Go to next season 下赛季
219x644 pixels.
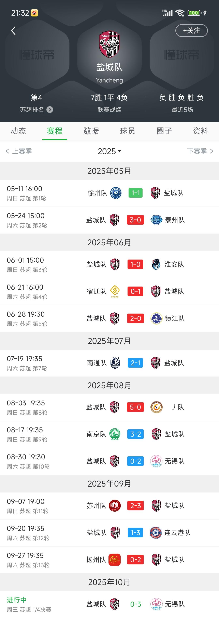click(x=200, y=151)
